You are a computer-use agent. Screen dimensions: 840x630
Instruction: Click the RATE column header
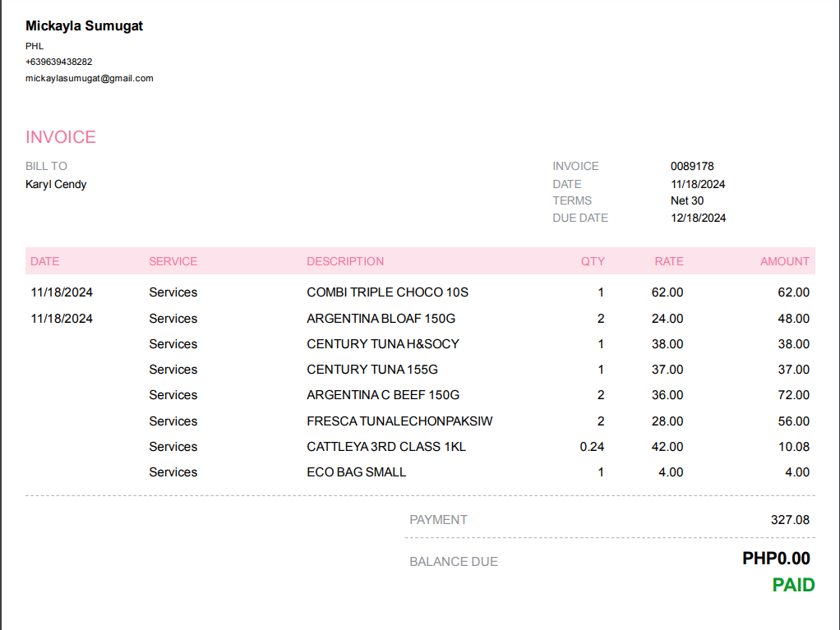(x=668, y=261)
